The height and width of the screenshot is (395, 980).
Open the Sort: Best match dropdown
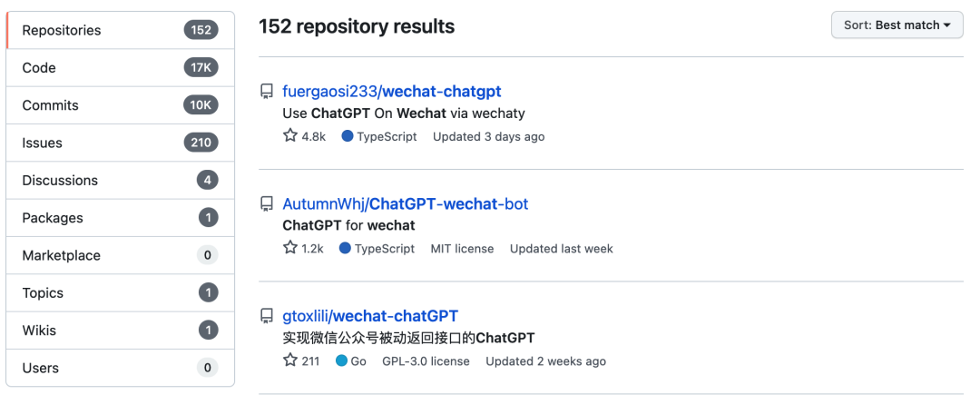[897, 25]
